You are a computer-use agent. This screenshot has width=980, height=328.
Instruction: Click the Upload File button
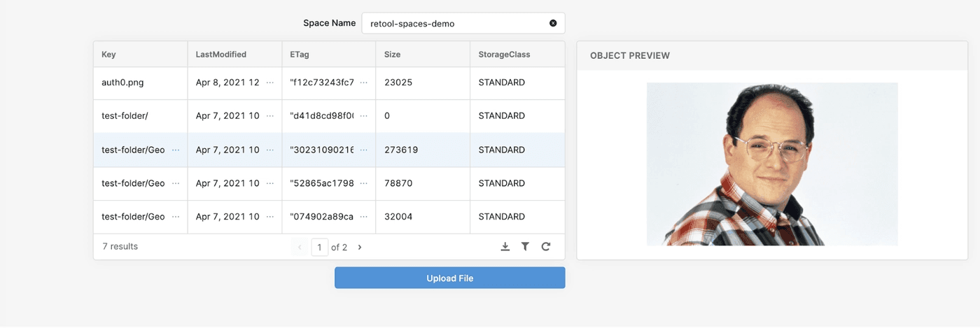tap(449, 278)
